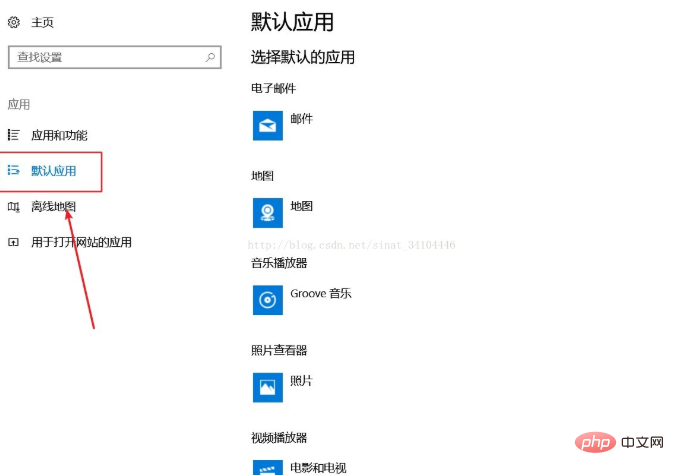Go to 主页 home page
Screen dimensions: 674x475
coord(42,22)
